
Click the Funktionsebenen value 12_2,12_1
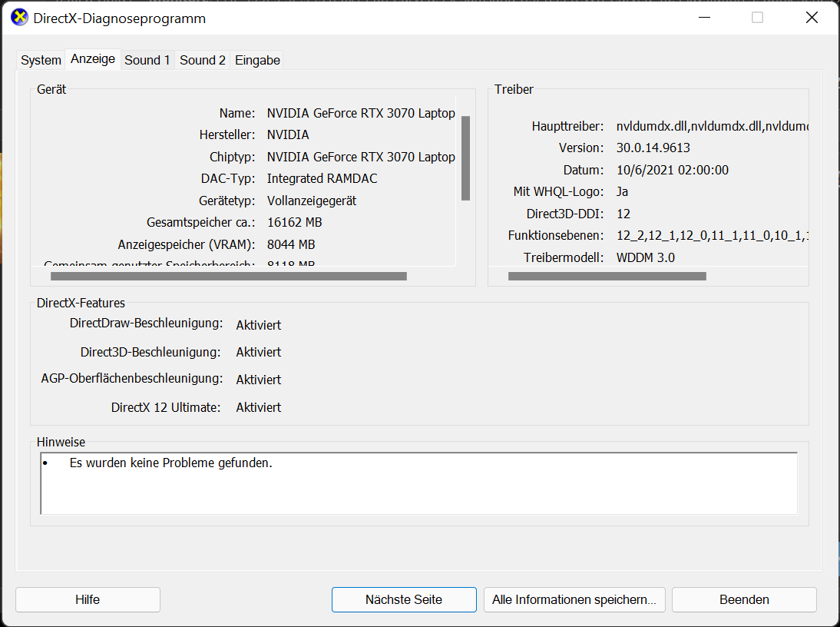712,236
